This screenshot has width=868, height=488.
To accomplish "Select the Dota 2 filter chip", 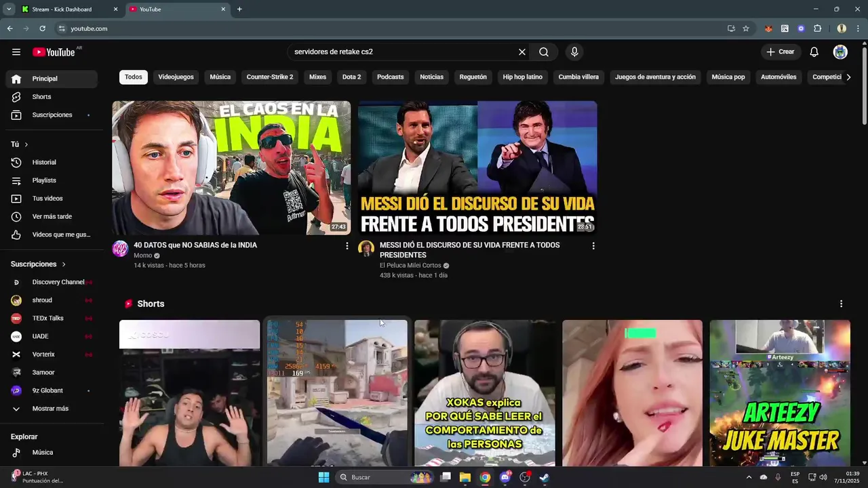I will coord(352,77).
